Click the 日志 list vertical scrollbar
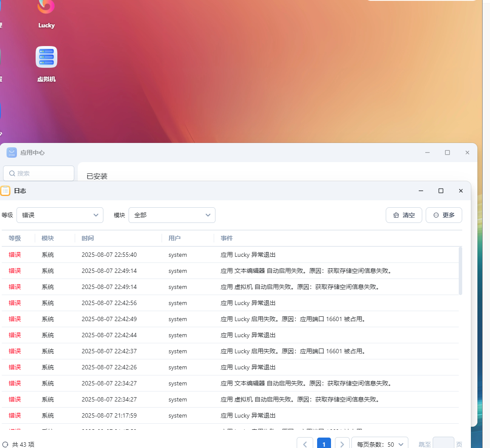 point(460,271)
